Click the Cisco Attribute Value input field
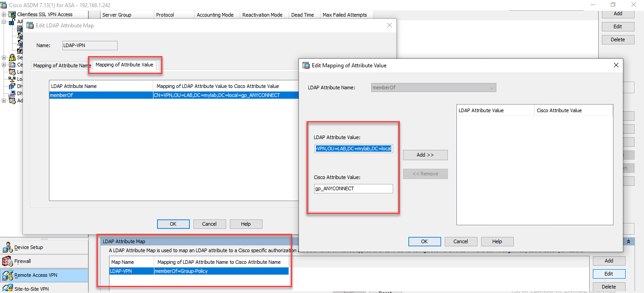This screenshot has height=293, width=644. 354,188
